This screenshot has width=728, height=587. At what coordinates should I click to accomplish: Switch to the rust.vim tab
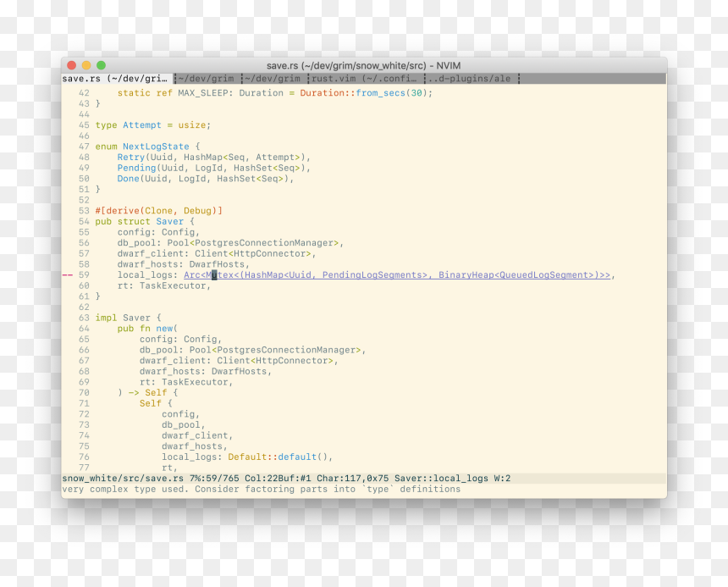pos(364,79)
